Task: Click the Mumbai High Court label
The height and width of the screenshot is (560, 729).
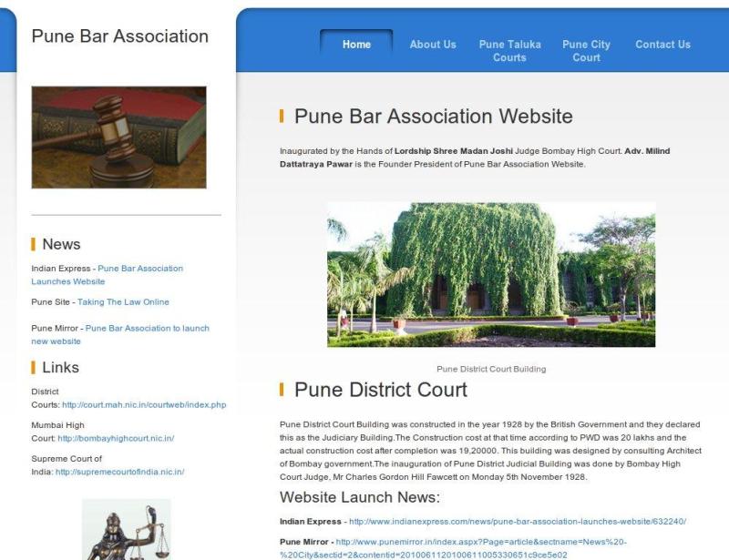Action: (57, 432)
